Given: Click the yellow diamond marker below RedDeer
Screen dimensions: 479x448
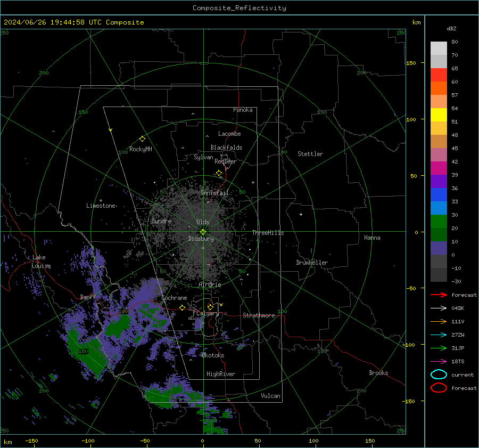Looking at the screenshot, I should (x=219, y=173).
